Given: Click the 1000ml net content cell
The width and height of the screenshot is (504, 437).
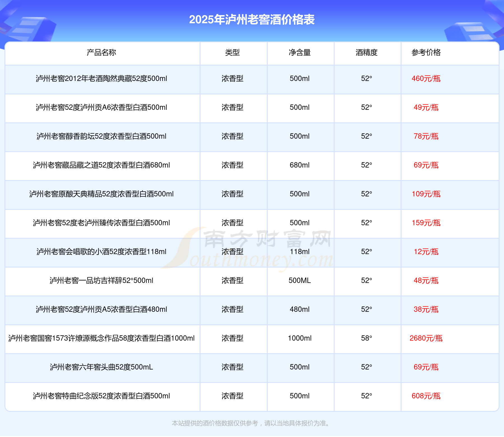Looking at the screenshot, I should (300, 338).
